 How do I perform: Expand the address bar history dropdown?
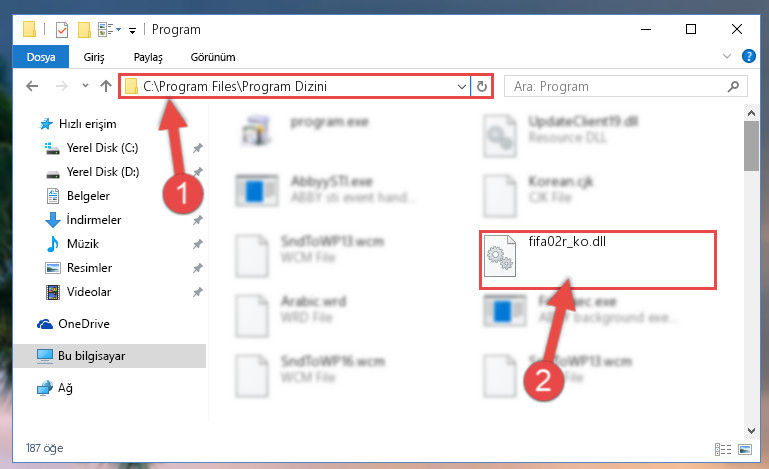coord(461,87)
